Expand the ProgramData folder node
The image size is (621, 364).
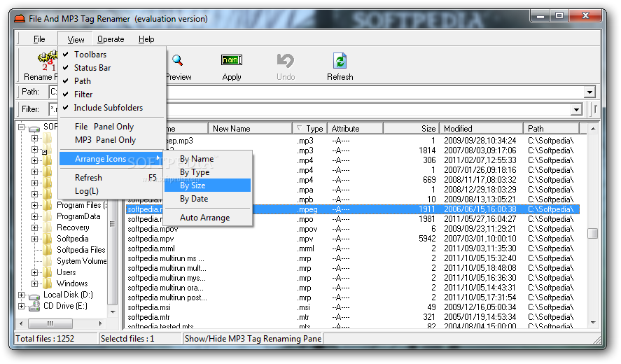coord(35,217)
